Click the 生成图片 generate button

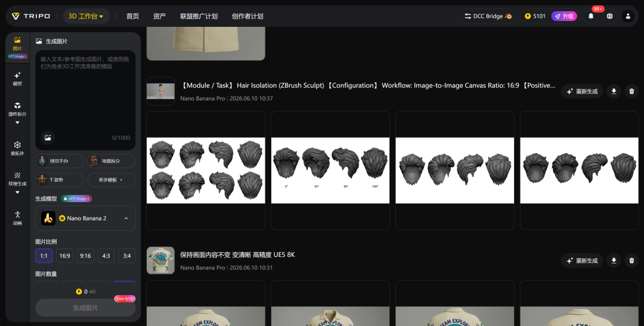click(x=85, y=308)
